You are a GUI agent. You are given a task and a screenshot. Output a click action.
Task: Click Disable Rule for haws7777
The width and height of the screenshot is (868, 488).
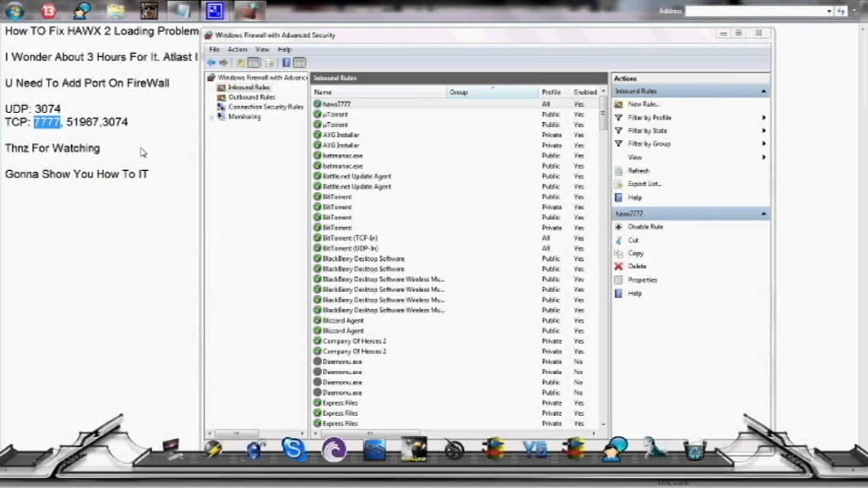pyautogui.click(x=646, y=227)
